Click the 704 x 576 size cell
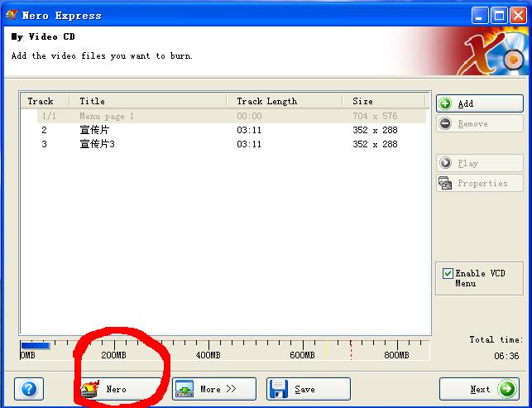 pos(375,116)
